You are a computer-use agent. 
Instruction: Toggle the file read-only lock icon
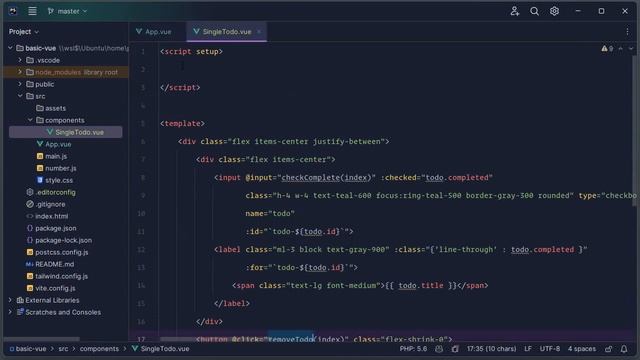click(x=609, y=349)
